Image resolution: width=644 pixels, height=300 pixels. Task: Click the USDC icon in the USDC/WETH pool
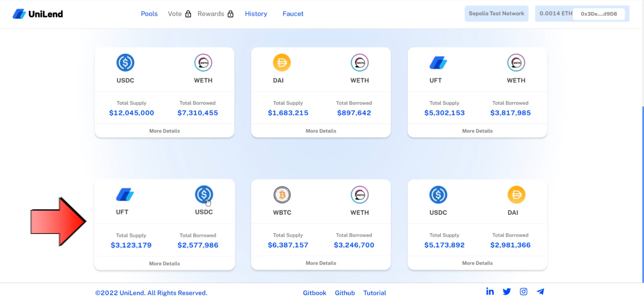pos(125,62)
